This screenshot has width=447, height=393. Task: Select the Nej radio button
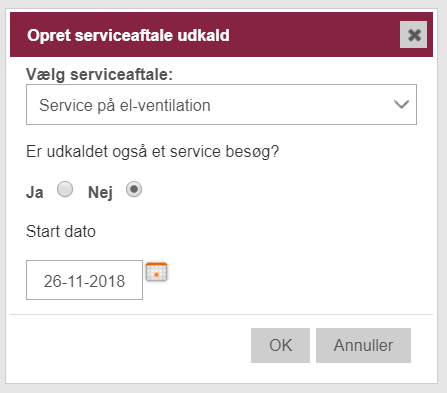tap(134, 189)
